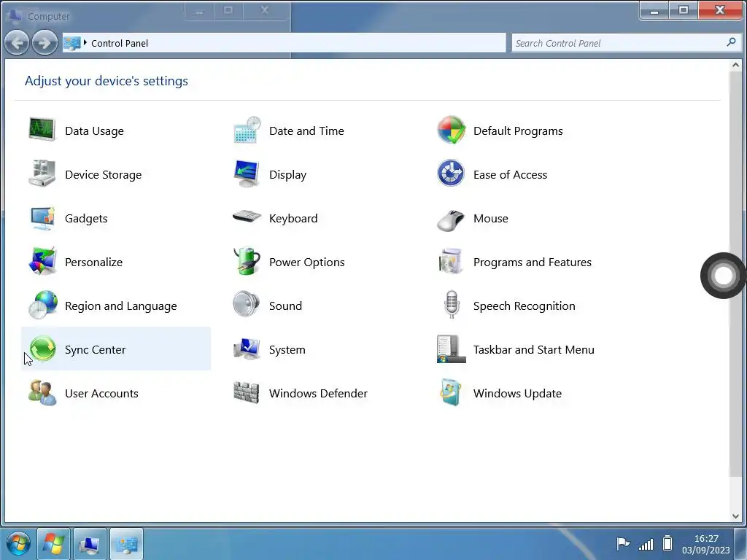Go forward with the Forward arrow button

click(44, 43)
